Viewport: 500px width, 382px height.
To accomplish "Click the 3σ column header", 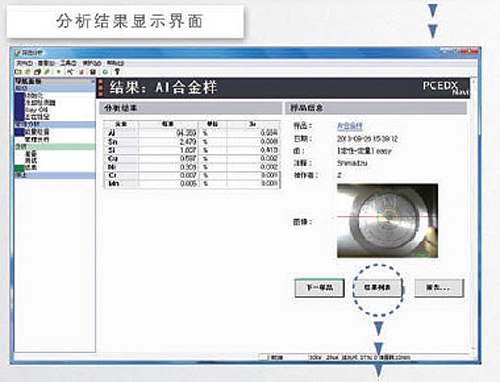I will (253, 124).
